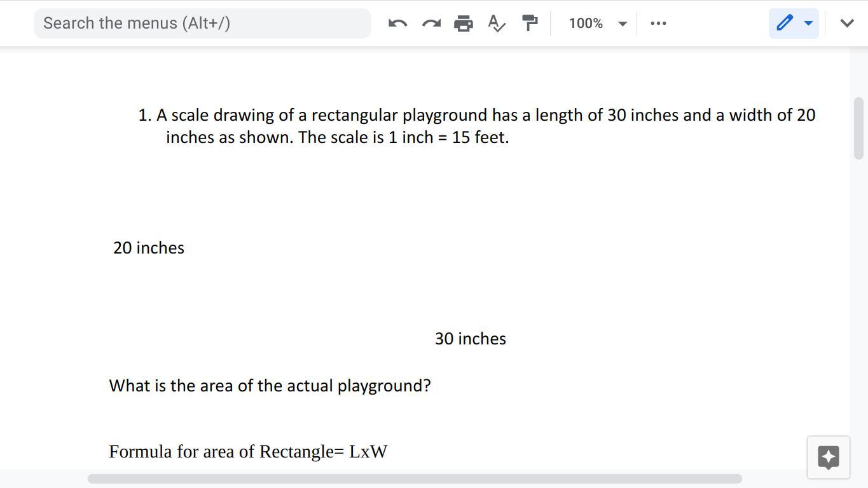Focus the Search the menus field
868x488 pixels.
click(202, 24)
